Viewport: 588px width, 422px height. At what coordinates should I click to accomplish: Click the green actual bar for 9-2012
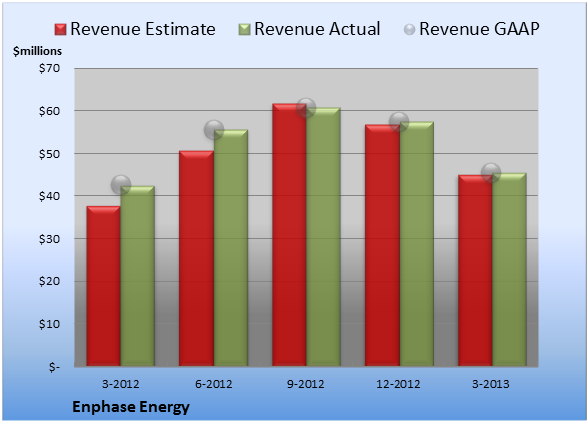tap(323, 237)
